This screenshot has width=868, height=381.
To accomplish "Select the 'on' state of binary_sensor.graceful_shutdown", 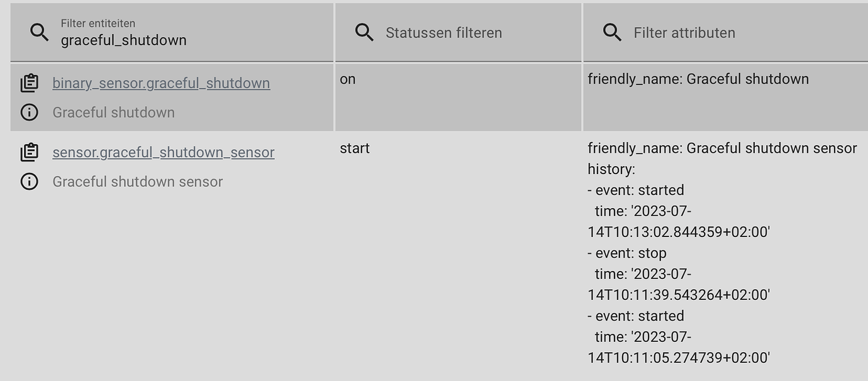I will click(348, 79).
